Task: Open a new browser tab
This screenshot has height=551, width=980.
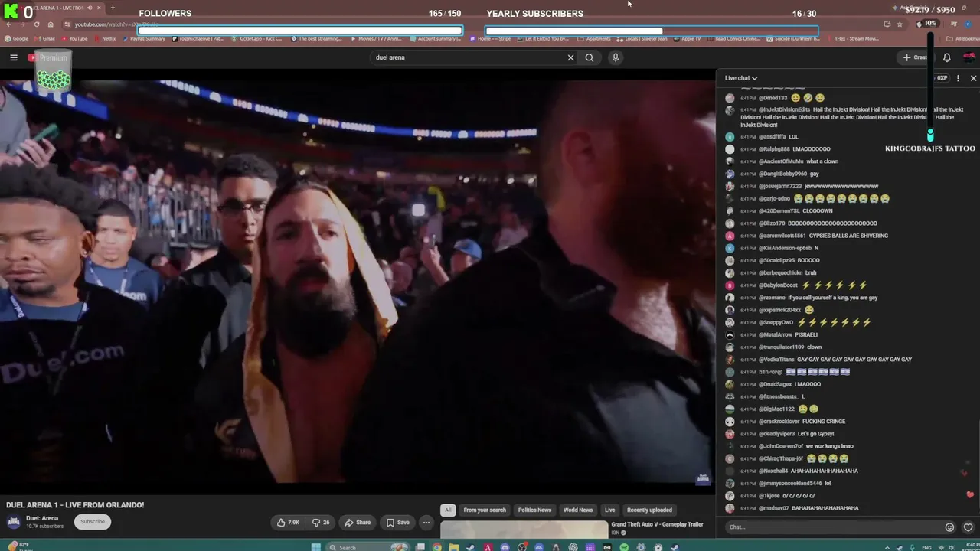Action: click(x=113, y=8)
